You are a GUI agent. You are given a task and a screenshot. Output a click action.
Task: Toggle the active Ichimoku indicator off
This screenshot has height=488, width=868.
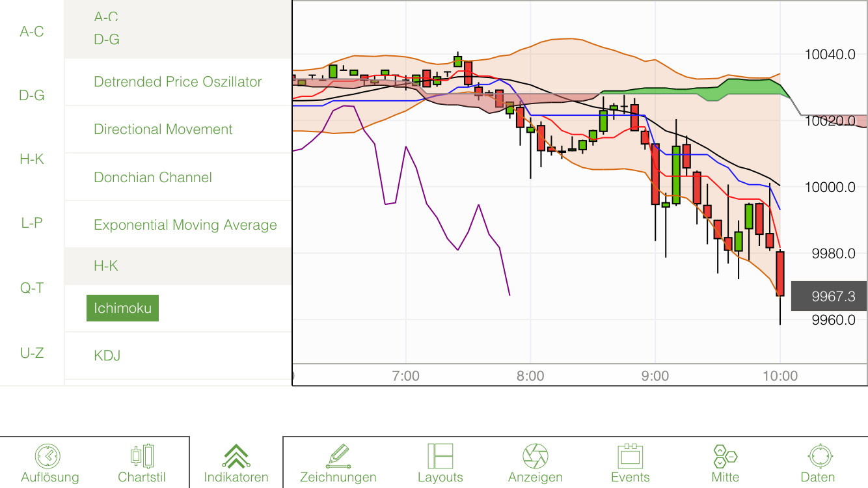[x=122, y=308]
